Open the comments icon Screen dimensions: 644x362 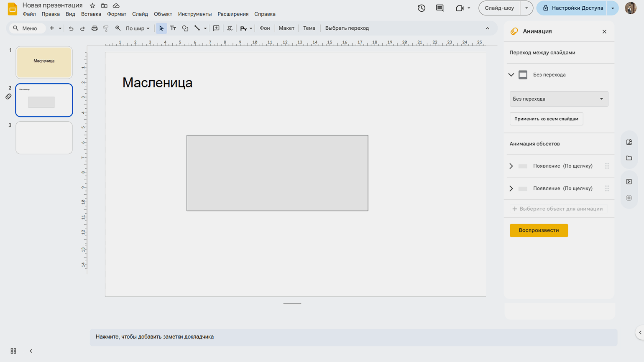pos(440,8)
